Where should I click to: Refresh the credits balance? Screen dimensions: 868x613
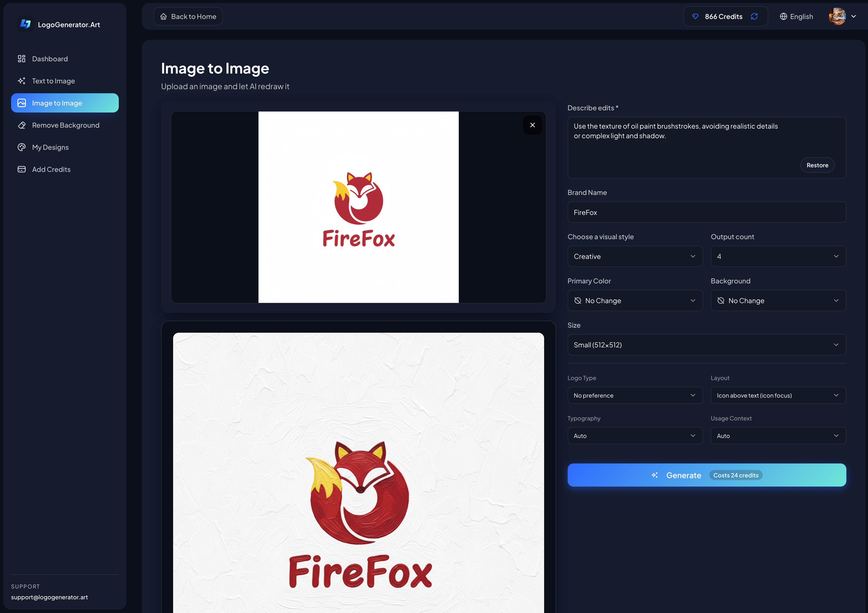(x=754, y=16)
